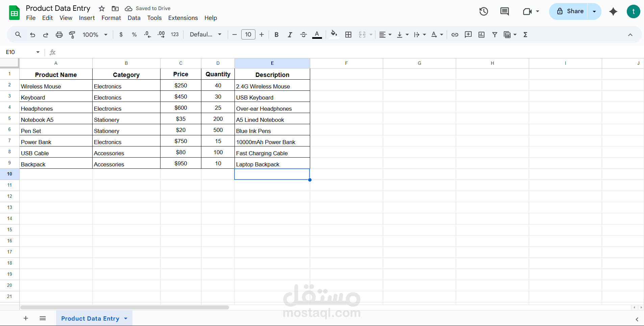Toggle bold formatting on the toolbar
The width and height of the screenshot is (644, 326).
pos(276,34)
